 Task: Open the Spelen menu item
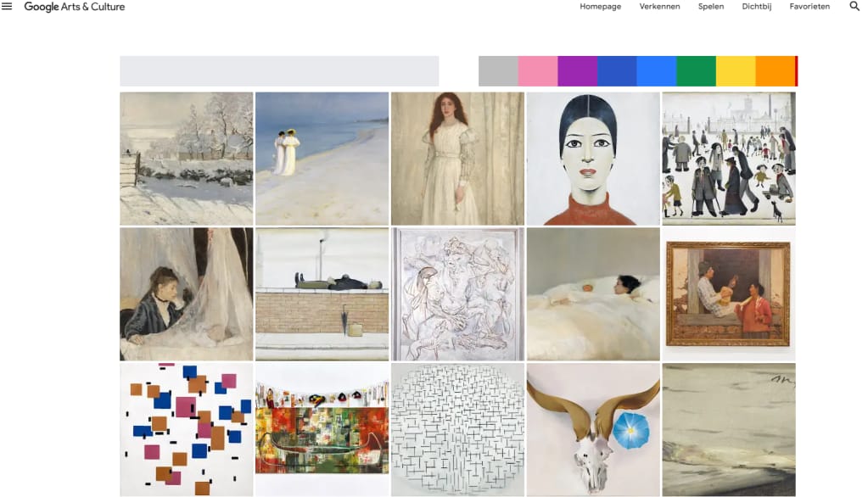pos(711,7)
